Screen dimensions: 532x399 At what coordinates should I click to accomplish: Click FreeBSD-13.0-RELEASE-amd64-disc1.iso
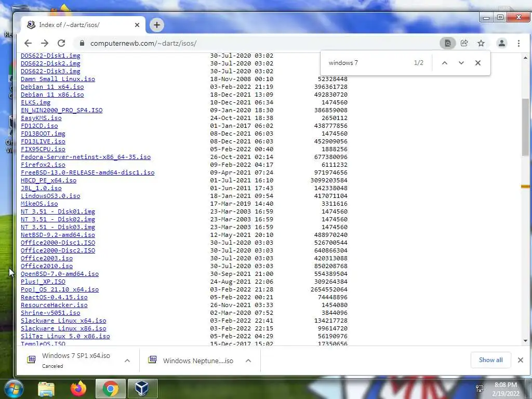point(87,172)
